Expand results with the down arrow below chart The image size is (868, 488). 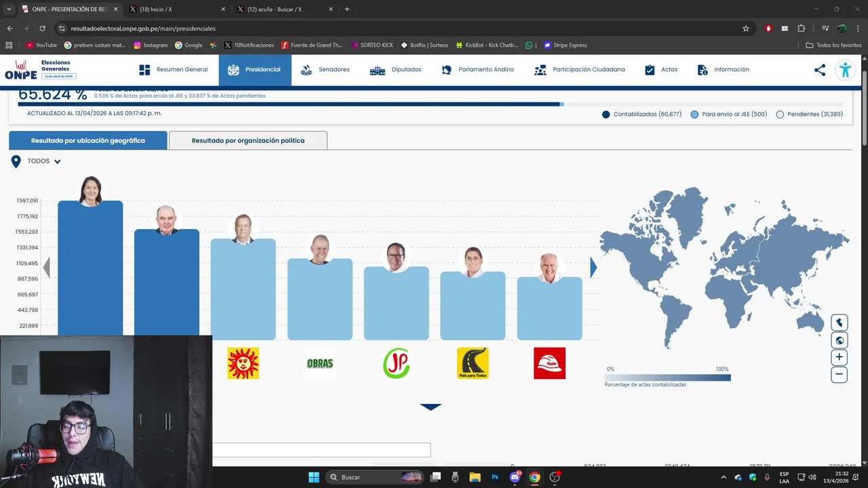click(431, 407)
